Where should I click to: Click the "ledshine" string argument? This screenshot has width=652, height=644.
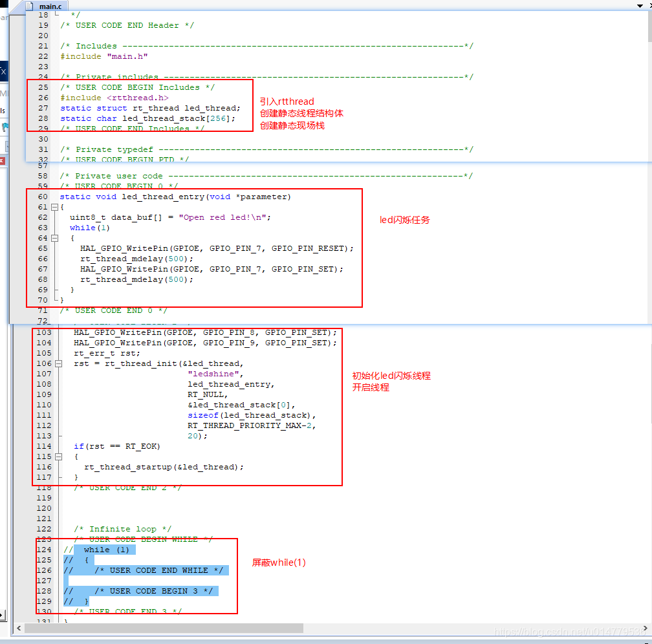[215, 374]
